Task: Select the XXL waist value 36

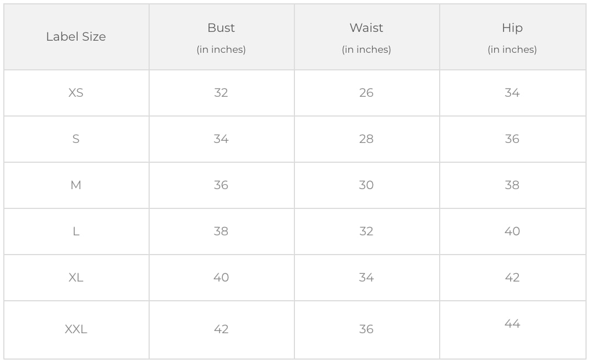Action: (x=366, y=329)
